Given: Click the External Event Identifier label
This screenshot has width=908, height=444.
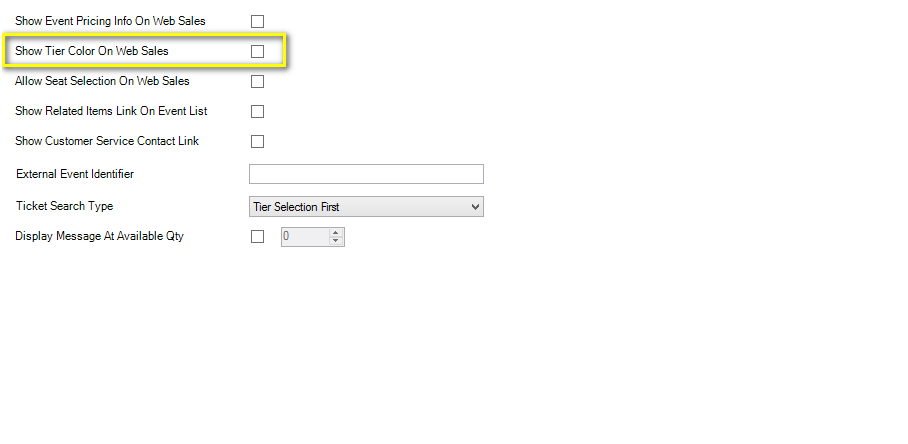Looking at the screenshot, I should coord(75,174).
